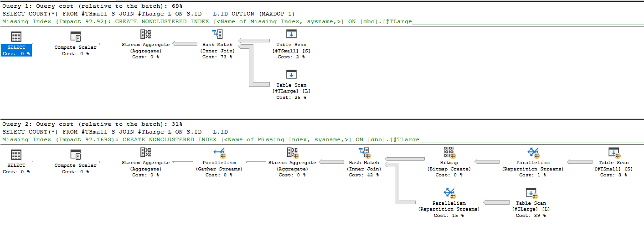Click Query 1 SQL statement with MAXDOP option
This screenshot has height=232, width=644.
click(x=148, y=14)
